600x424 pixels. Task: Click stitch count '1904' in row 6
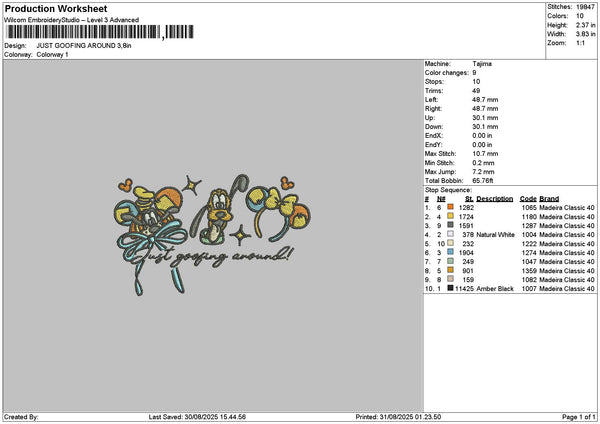coord(466,253)
